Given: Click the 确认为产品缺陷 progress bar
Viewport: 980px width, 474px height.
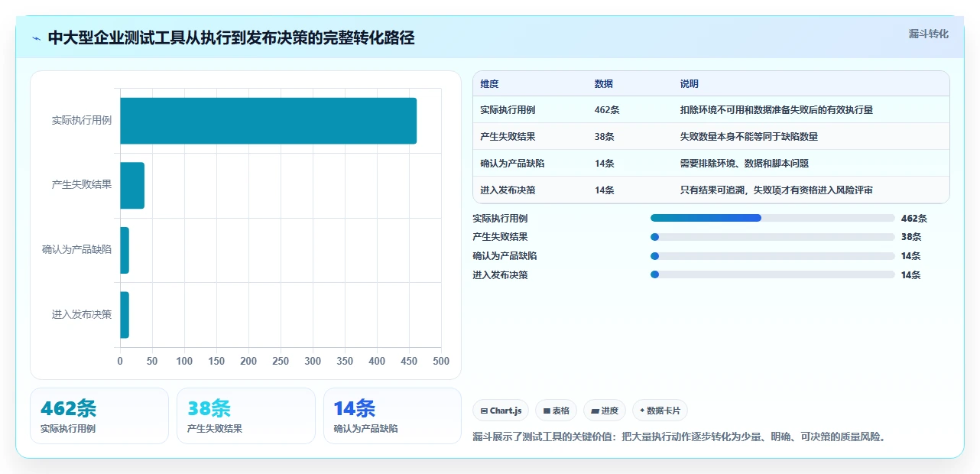Looking at the screenshot, I should click(x=772, y=256).
